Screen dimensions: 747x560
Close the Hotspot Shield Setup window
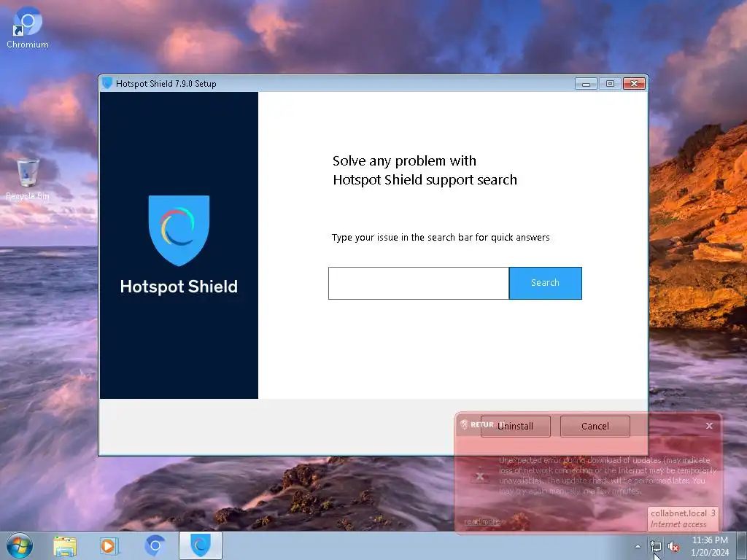[x=635, y=84]
